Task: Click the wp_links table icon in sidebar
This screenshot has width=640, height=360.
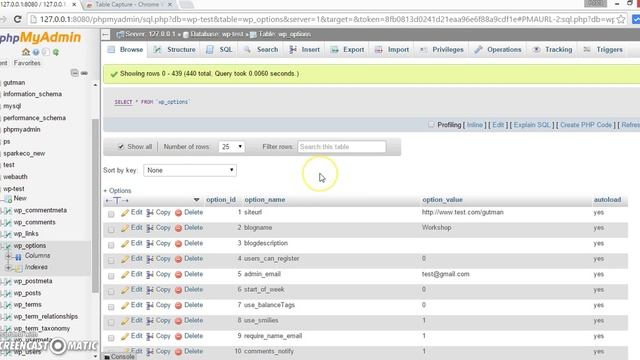Action: [x=7, y=234]
